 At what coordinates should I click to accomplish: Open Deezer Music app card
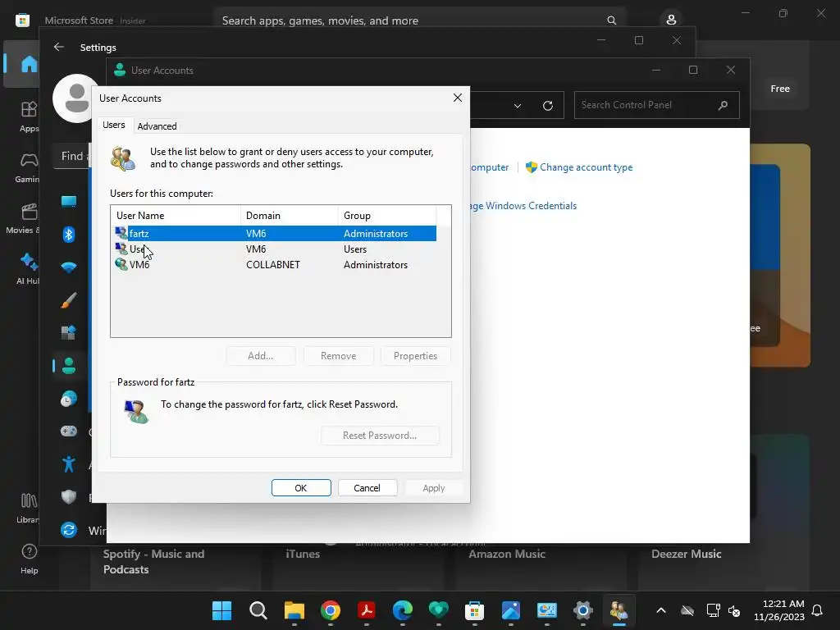click(724, 567)
